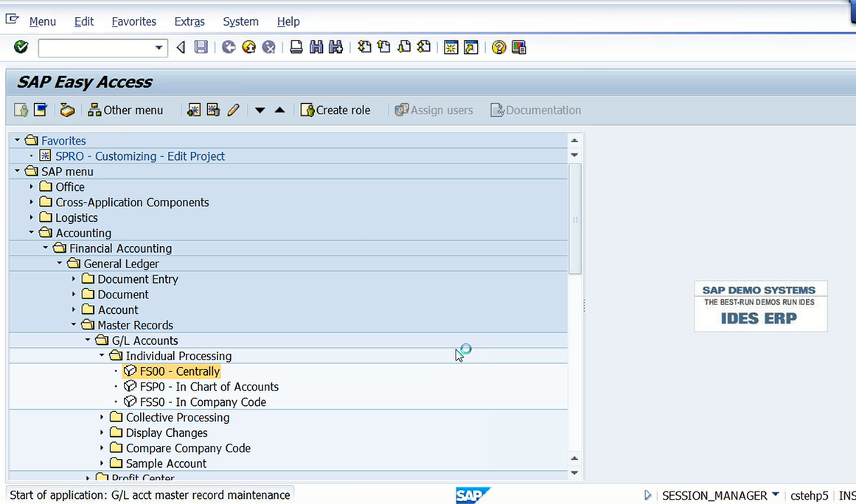Click the Delete Favorites icon

click(x=214, y=110)
